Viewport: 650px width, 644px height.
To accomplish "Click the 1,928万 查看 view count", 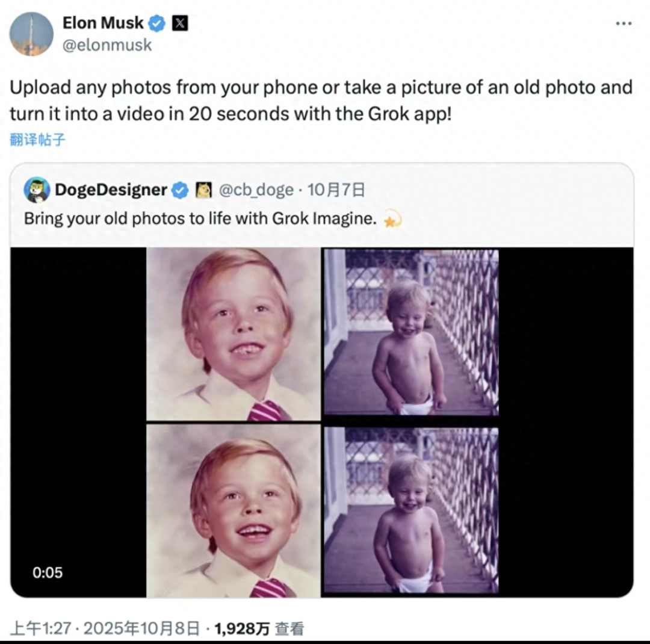I will coord(259,629).
